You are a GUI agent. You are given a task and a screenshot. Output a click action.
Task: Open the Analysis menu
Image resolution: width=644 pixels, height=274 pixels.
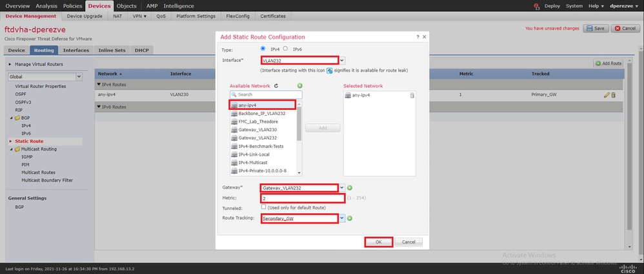[46, 6]
